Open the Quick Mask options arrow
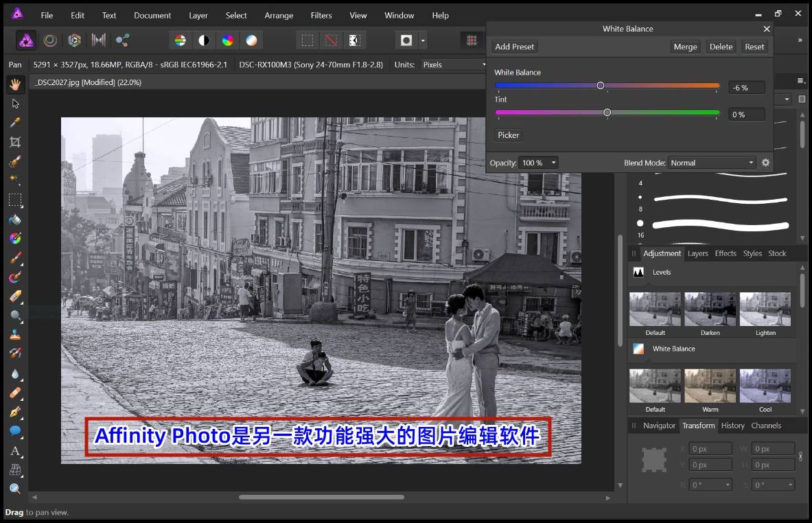812x523 pixels. (423, 40)
